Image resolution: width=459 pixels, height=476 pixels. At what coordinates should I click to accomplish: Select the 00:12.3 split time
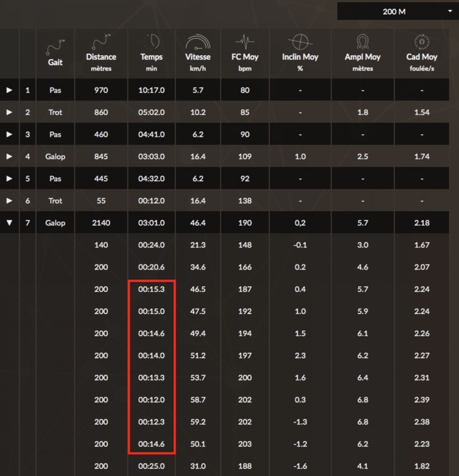[151, 422]
